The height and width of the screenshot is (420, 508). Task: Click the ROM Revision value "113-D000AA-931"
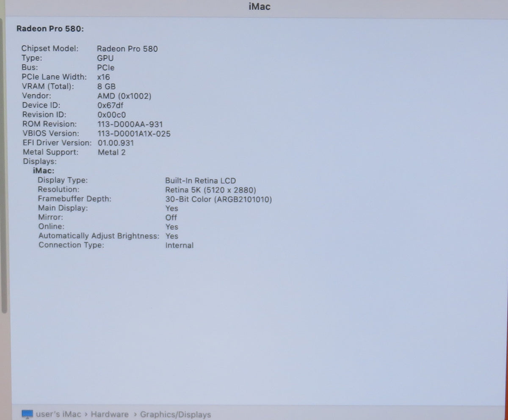pos(130,124)
